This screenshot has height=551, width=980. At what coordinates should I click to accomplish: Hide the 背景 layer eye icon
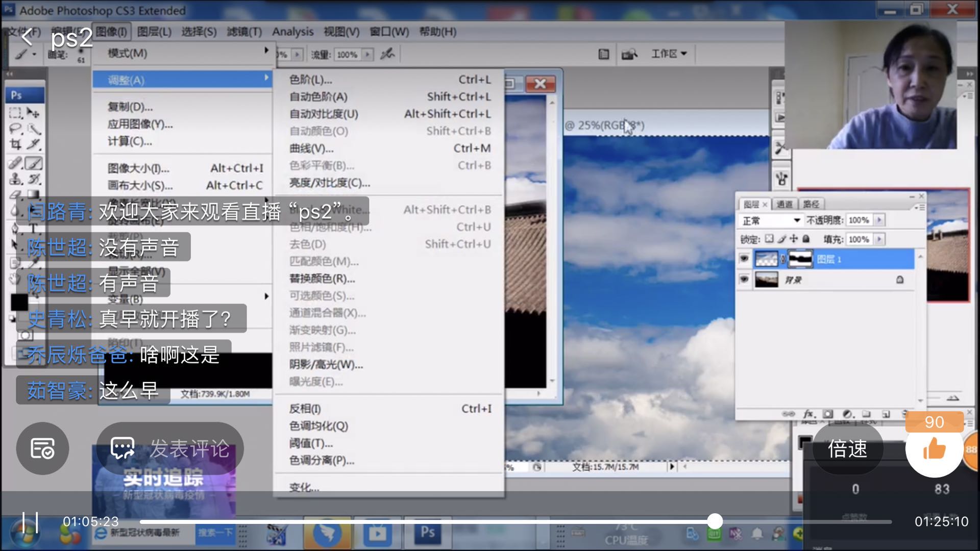[x=744, y=280]
